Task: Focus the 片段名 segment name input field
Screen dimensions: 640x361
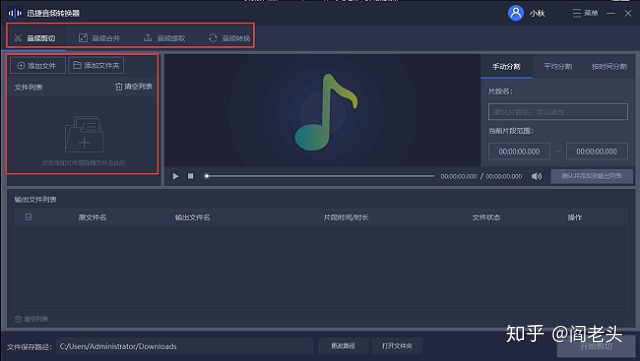Action: pos(558,111)
